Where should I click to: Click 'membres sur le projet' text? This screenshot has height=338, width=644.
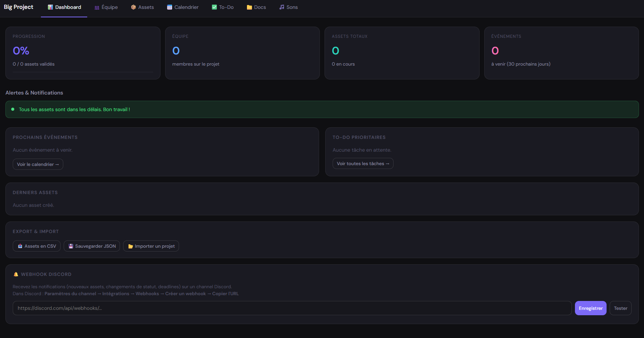tap(196, 64)
